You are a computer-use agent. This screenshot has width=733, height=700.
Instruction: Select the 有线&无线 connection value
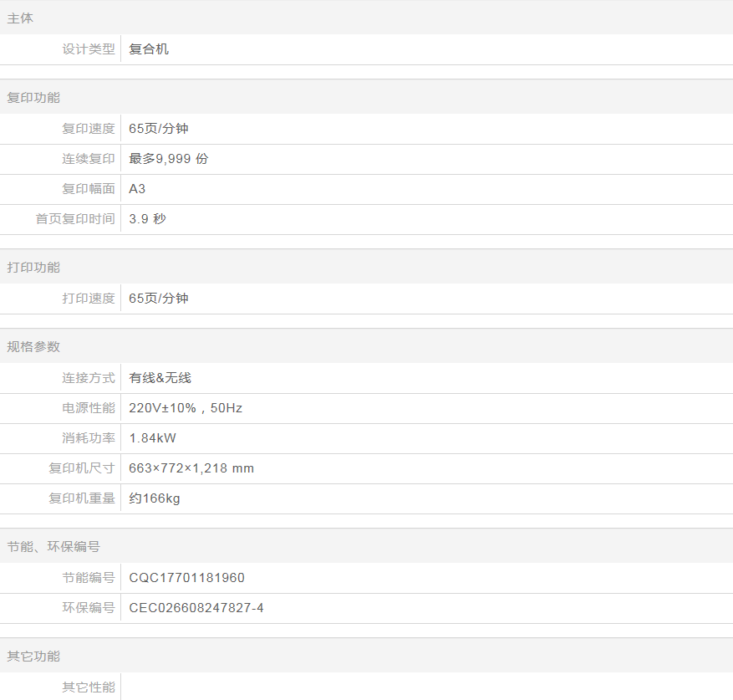160,378
